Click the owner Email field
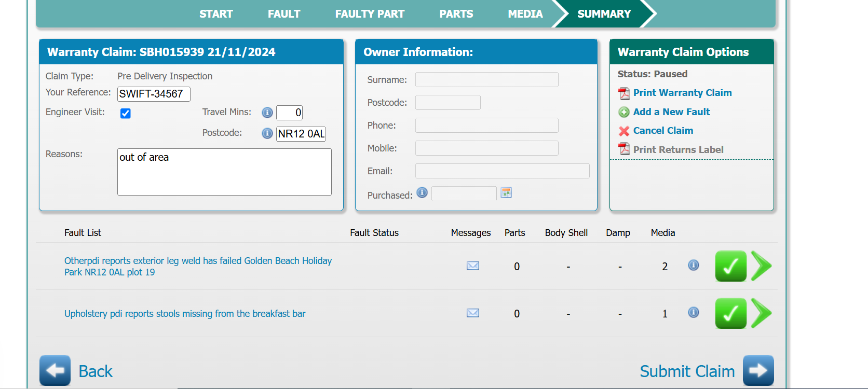The width and height of the screenshot is (868, 389). click(x=503, y=171)
